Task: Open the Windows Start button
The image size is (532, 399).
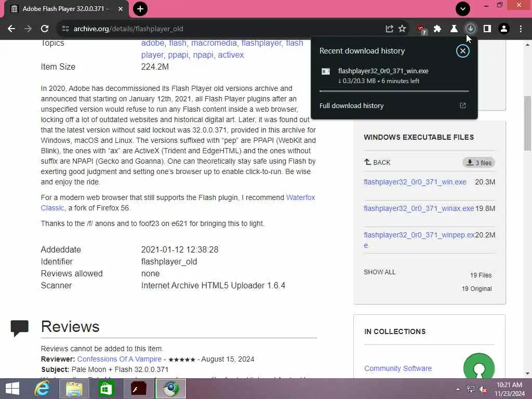Action: pyautogui.click(x=12, y=389)
